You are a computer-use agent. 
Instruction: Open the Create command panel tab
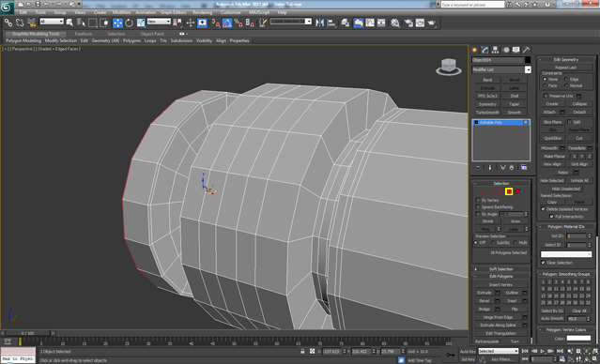coord(474,50)
